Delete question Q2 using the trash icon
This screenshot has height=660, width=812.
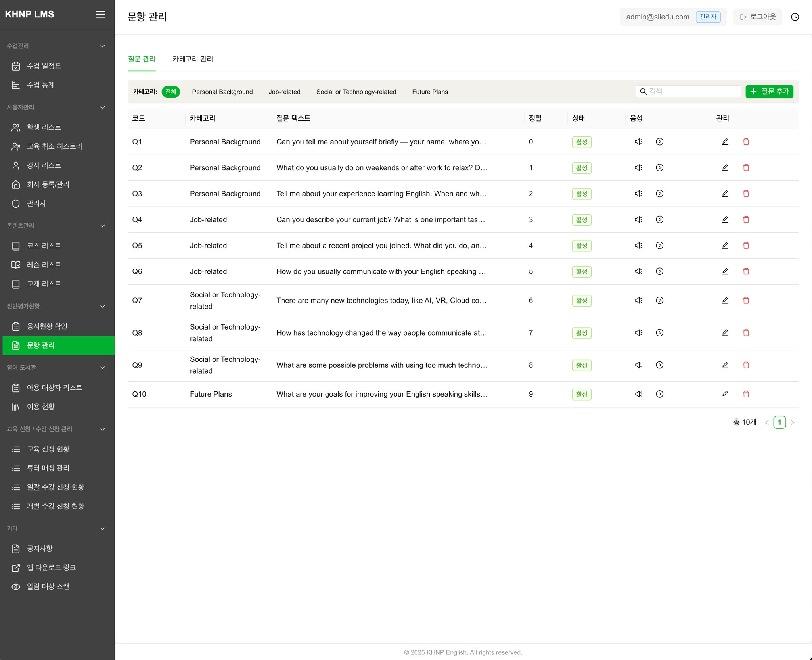(x=746, y=168)
